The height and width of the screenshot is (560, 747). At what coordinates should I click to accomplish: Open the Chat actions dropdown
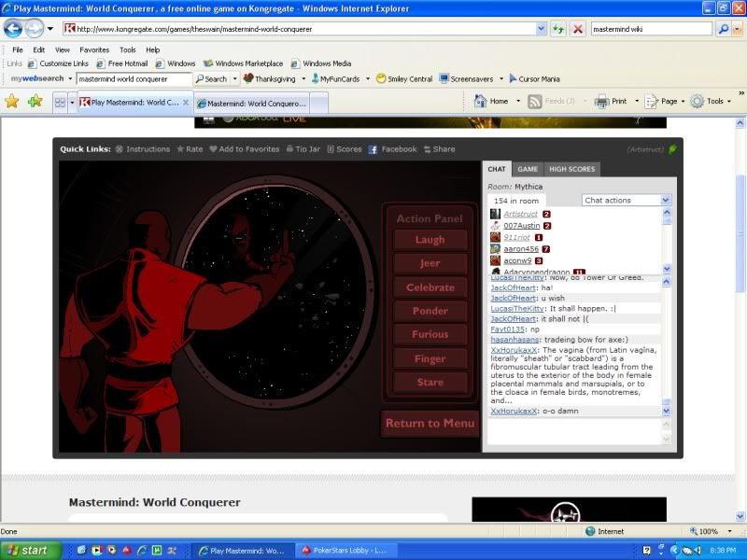pos(627,200)
